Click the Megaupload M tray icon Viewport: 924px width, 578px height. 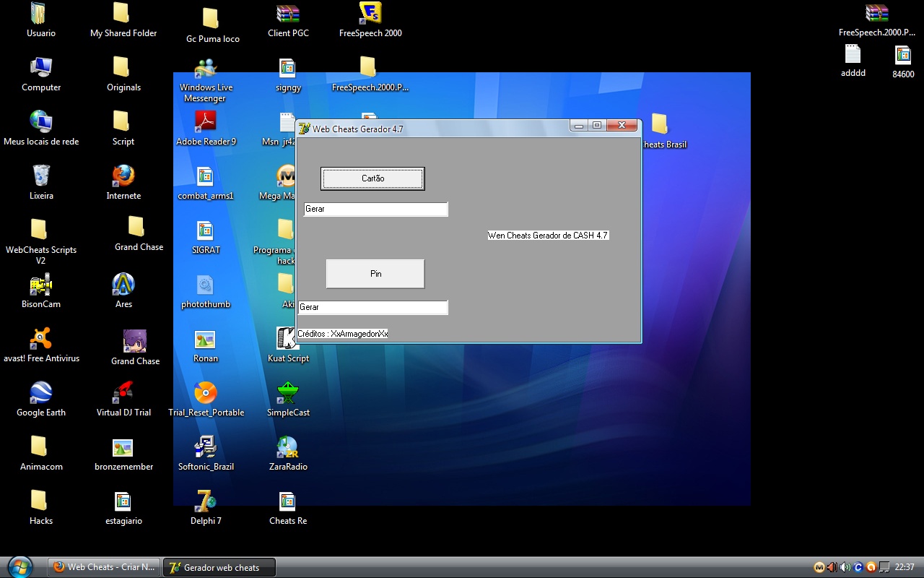(819, 567)
